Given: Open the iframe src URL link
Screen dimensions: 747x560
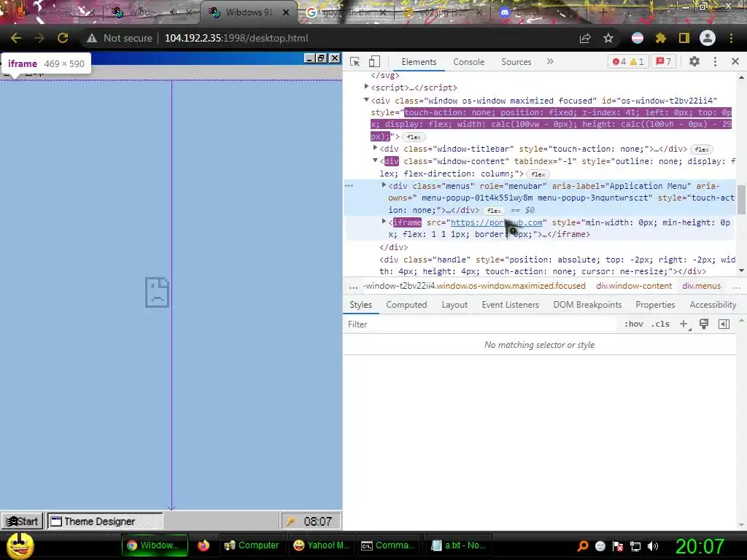Looking at the screenshot, I should coord(496,222).
